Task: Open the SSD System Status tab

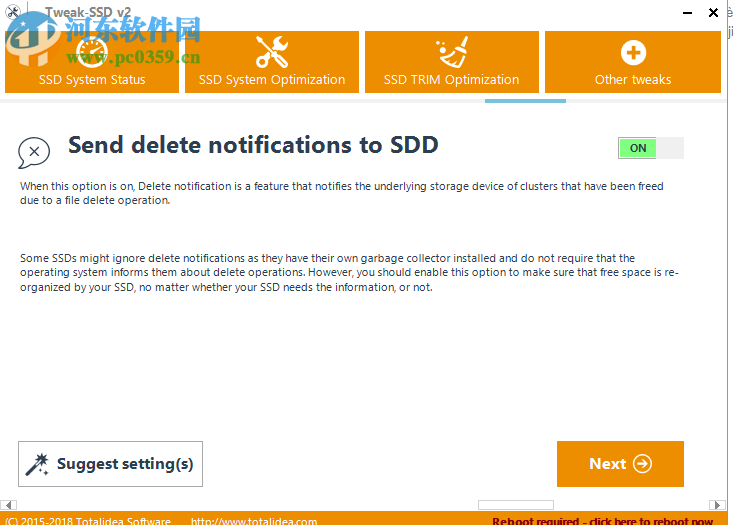Action: [92, 62]
